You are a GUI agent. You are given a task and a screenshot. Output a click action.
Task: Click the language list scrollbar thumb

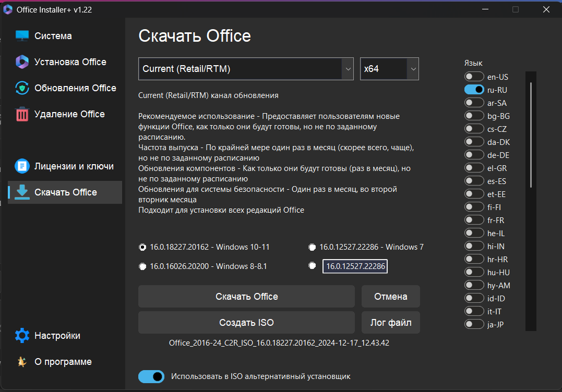coord(531,135)
